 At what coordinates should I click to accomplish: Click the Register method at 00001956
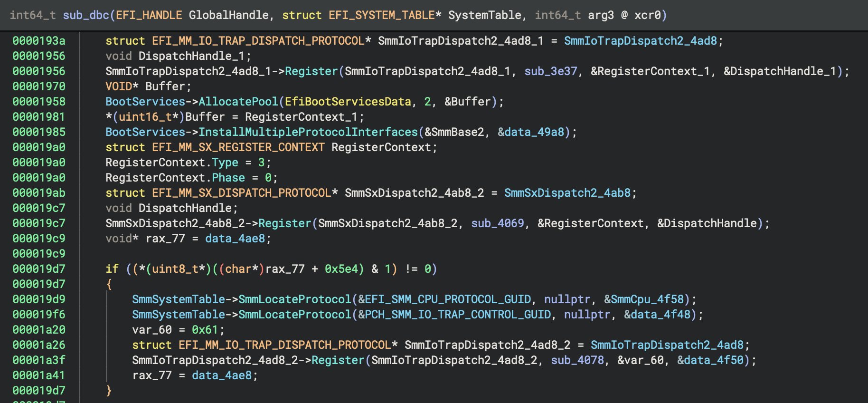[311, 71]
